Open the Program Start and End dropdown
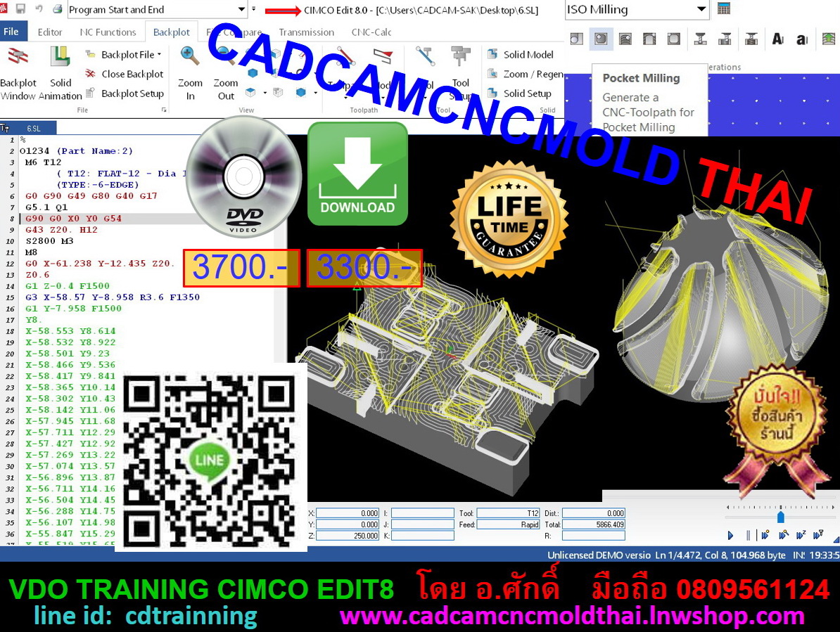Screen dimensions: 840x632 coord(242,9)
